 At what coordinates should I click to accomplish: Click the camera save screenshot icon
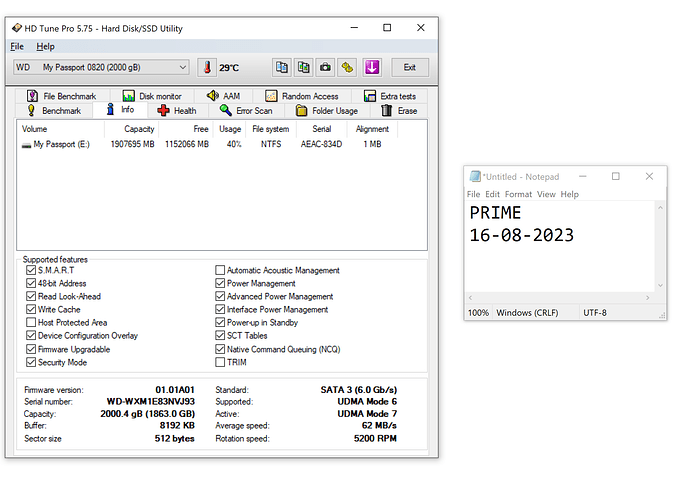325,67
